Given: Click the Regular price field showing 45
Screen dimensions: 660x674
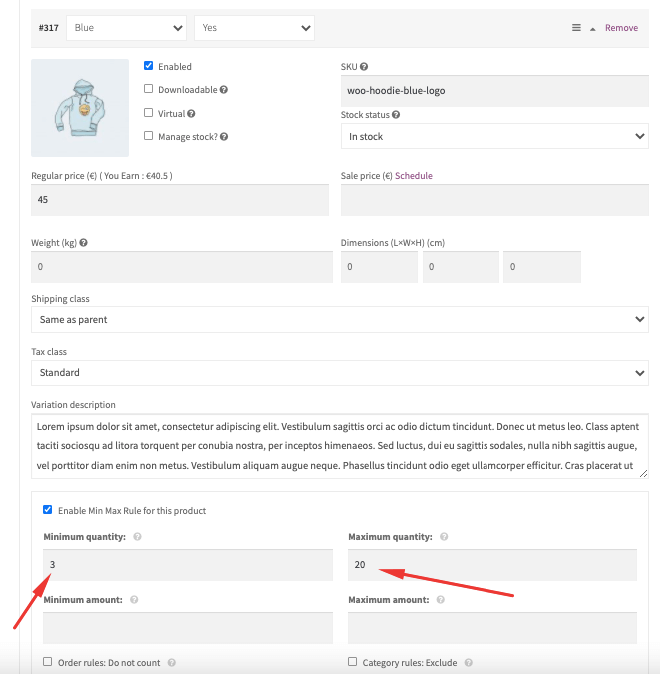Looking at the screenshot, I should tap(180, 200).
